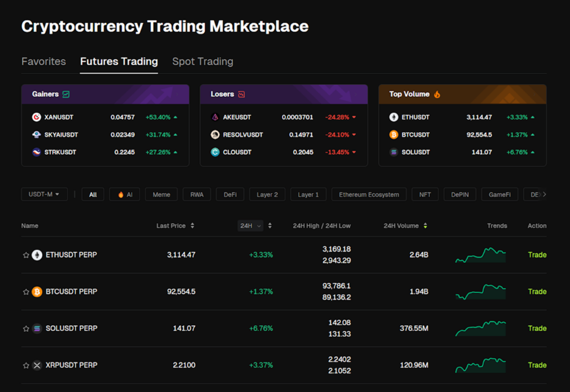Click Trade for SOLUSDT PERP
The width and height of the screenshot is (570, 392).
click(x=537, y=328)
